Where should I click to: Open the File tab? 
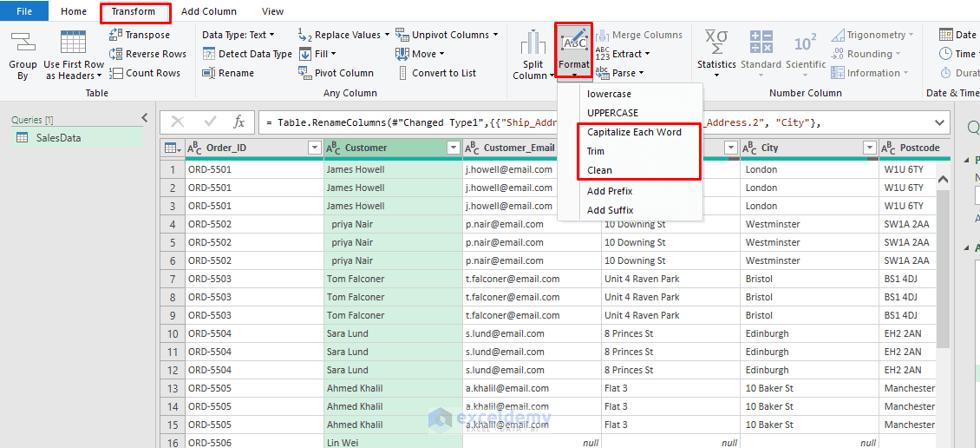[24, 11]
